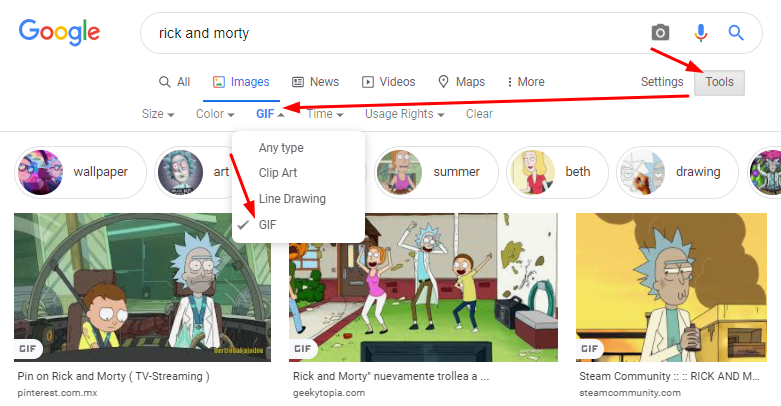The height and width of the screenshot is (406, 781).
Task: Click the drawing suggestion chip
Action: (x=677, y=172)
